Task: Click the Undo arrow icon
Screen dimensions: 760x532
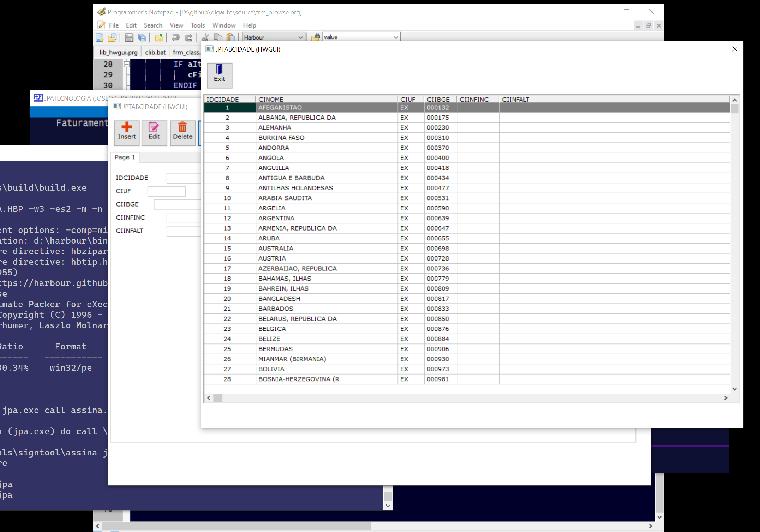Action: point(175,37)
